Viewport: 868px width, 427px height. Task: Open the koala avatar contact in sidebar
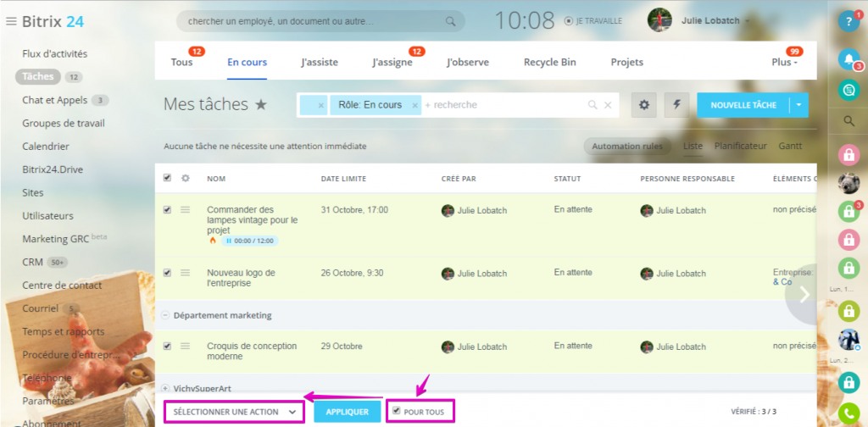(849, 181)
